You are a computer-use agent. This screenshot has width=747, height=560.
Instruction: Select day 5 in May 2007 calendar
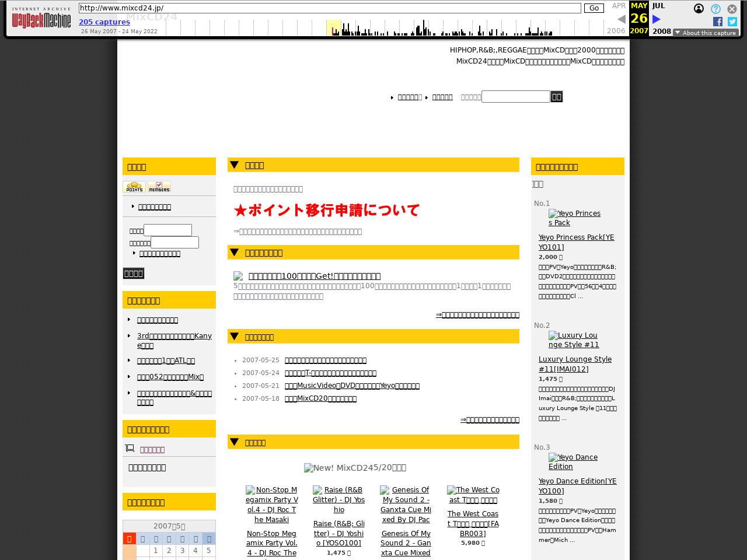pos(209,551)
